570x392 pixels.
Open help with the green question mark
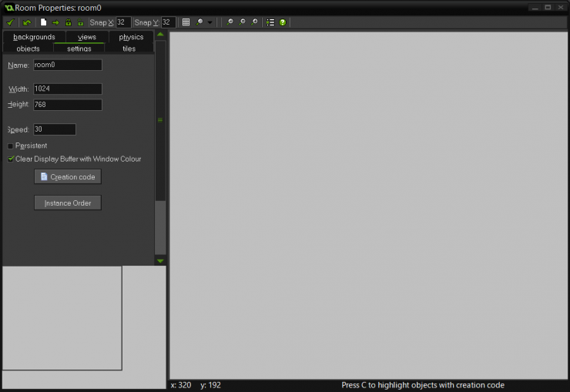[x=283, y=22]
